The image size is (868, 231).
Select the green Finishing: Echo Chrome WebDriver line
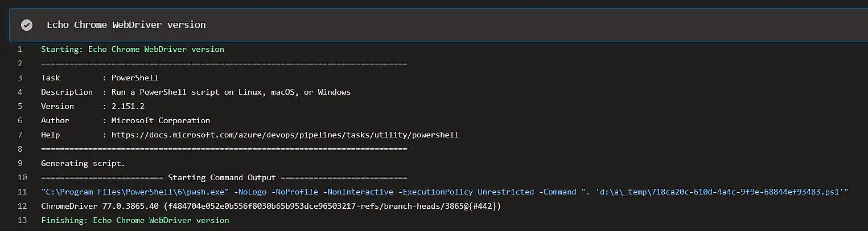coord(135,220)
